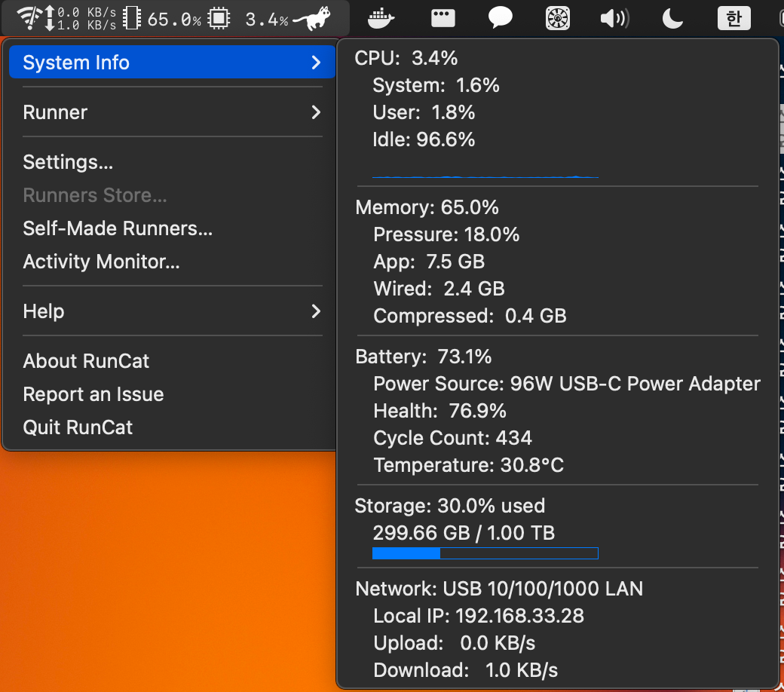The width and height of the screenshot is (784, 692).
Task: Expand the Runner submenu arrow
Action: point(316,112)
